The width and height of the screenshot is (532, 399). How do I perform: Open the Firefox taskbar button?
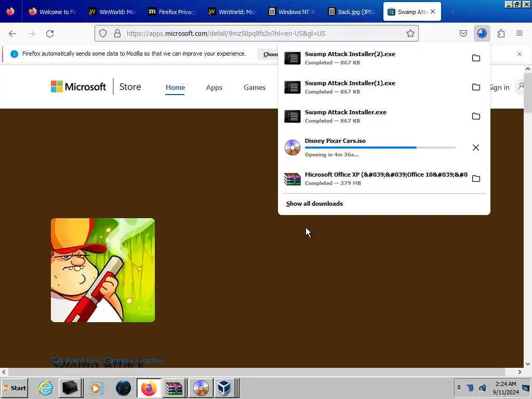tap(149, 388)
